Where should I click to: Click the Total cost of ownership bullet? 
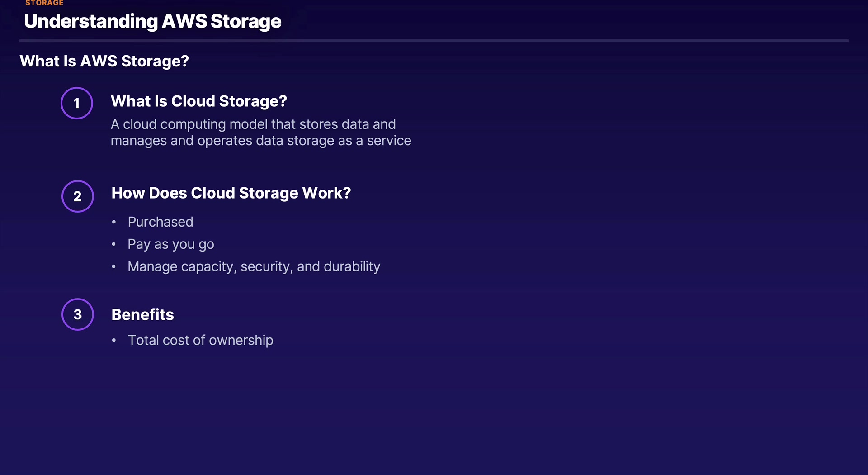coord(200,340)
